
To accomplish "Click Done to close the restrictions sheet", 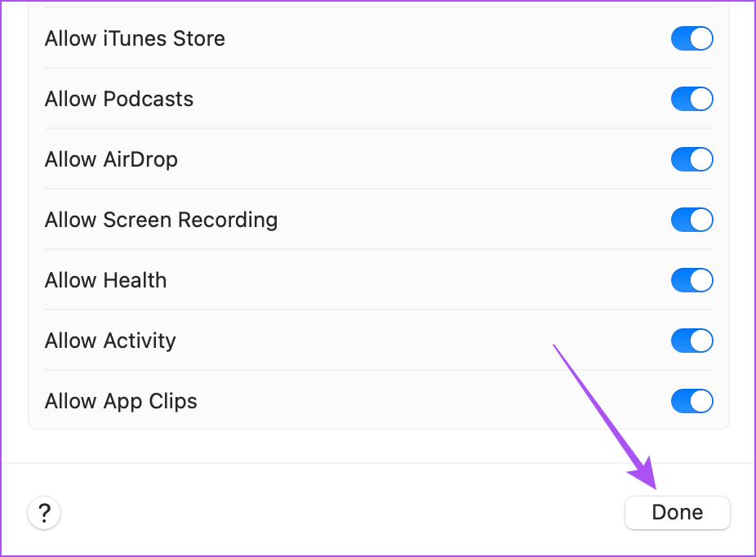I will 678,513.
